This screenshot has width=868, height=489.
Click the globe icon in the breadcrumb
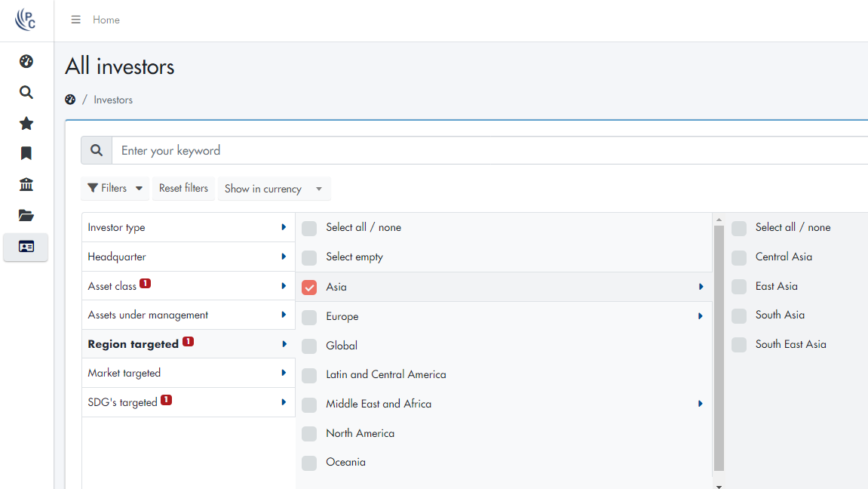(70, 99)
